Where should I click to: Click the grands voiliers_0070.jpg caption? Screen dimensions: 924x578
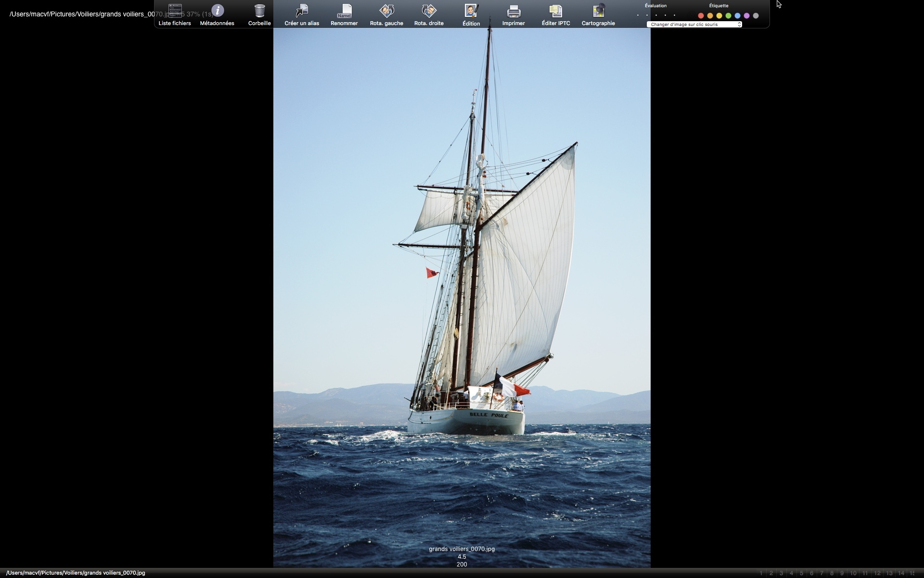pyautogui.click(x=462, y=549)
